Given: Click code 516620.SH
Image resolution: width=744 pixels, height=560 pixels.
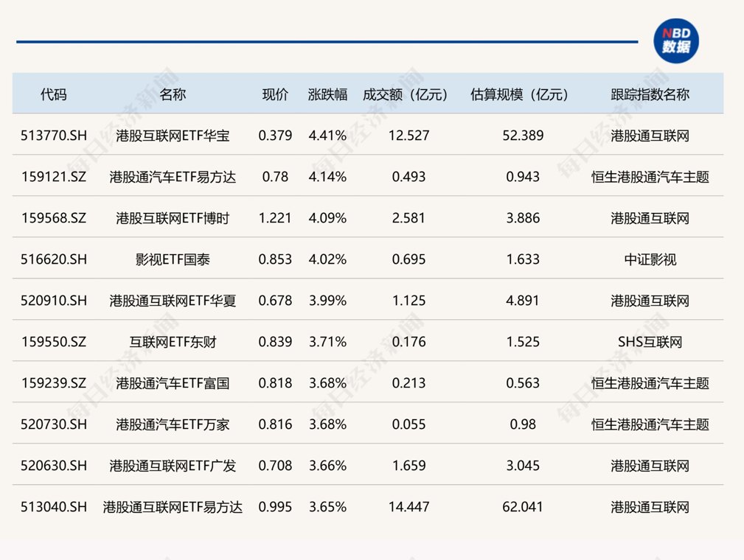Looking at the screenshot, I should 54,259.
